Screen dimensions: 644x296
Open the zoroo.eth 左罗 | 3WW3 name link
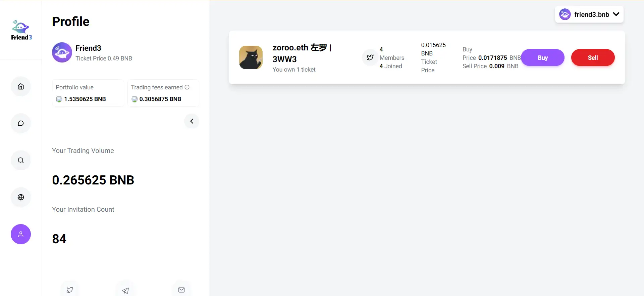click(302, 53)
